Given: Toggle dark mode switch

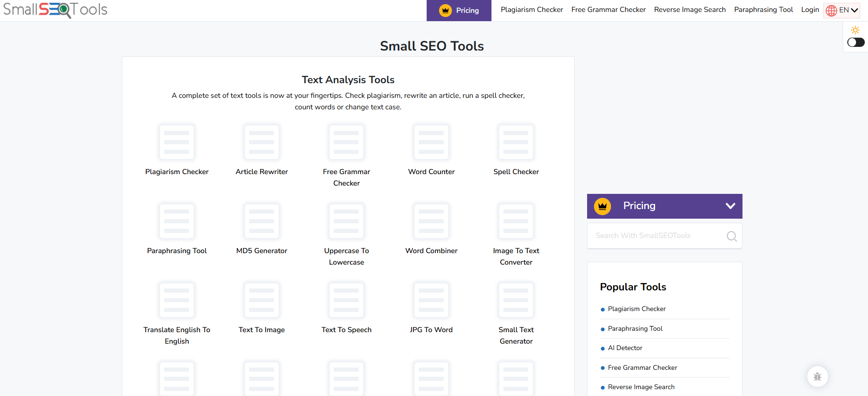Looking at the screenshot, I should point(856,42).
